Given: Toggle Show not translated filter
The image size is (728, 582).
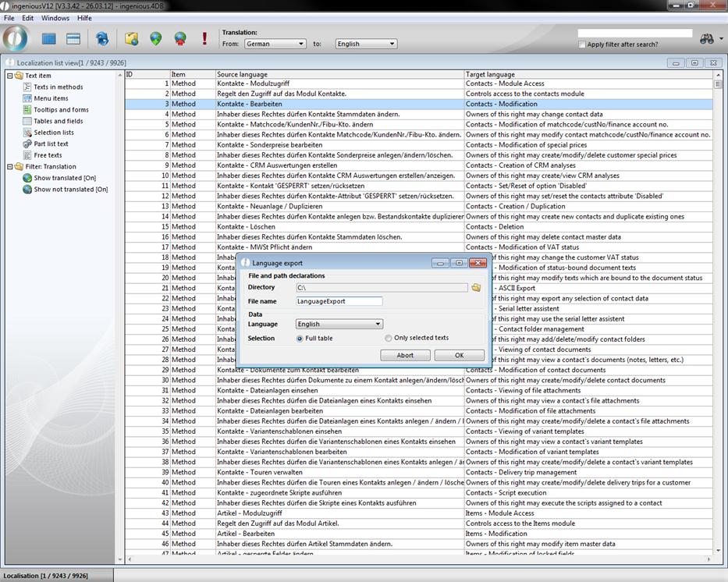Looking at the screenshot, I should pos(70,190).
